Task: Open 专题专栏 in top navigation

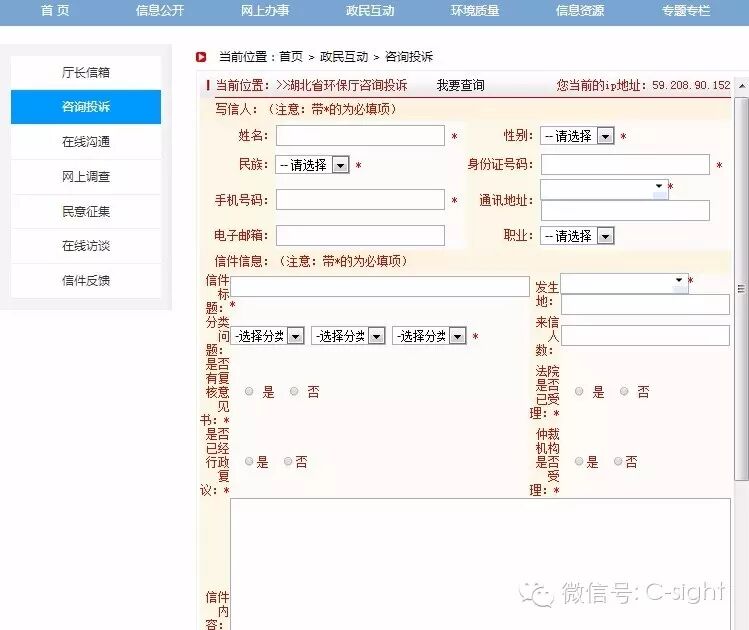Action: (686, 11)
